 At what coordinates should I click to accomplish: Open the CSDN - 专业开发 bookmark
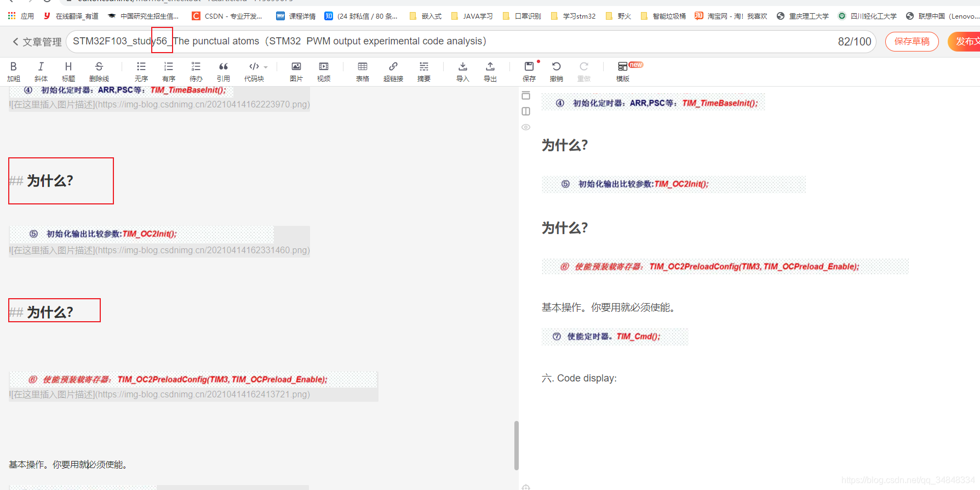tap(227, 16)
